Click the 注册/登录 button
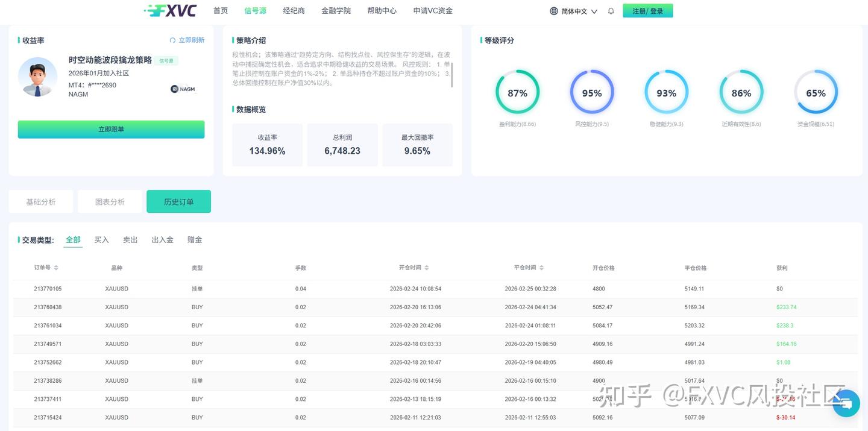The image size is (868, 431). tap(647, 10)
